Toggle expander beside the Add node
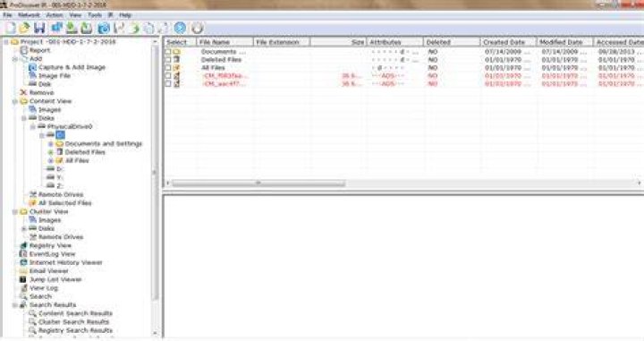Viewport: 644px width, 341px height. [x=15, y=59]
